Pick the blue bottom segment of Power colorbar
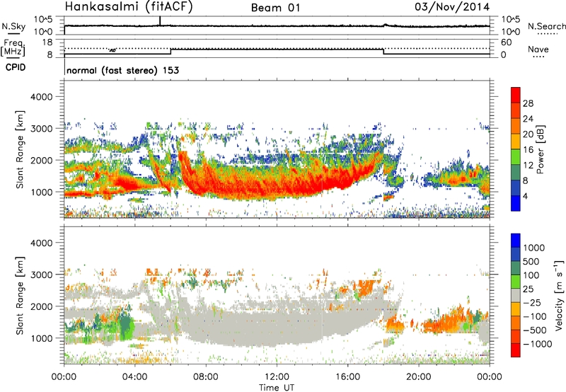Image resolution: width=566 pixels, height=392 pixels. tap(516, 203)
